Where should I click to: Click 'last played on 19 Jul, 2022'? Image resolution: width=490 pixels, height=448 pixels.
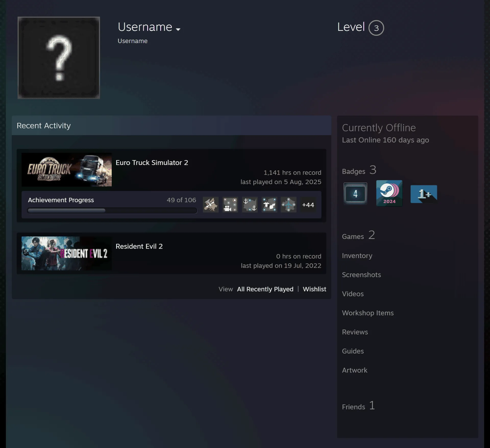[281, 265]
